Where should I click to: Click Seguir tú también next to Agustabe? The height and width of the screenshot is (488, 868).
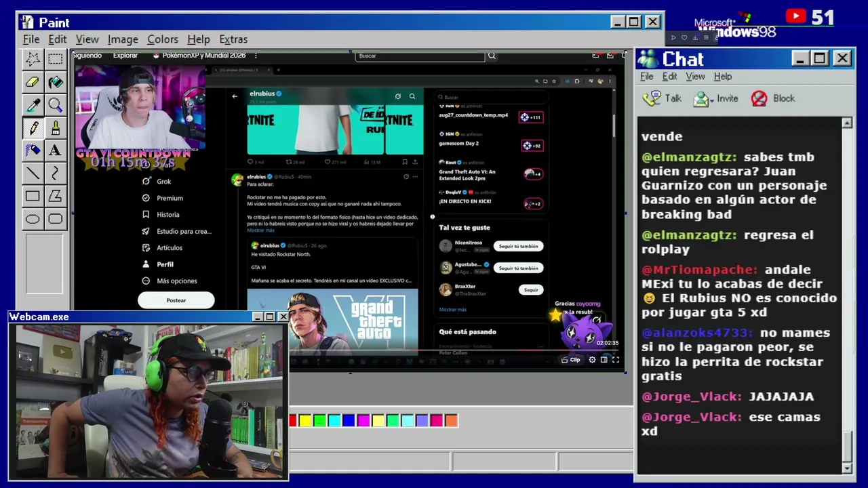519,268
